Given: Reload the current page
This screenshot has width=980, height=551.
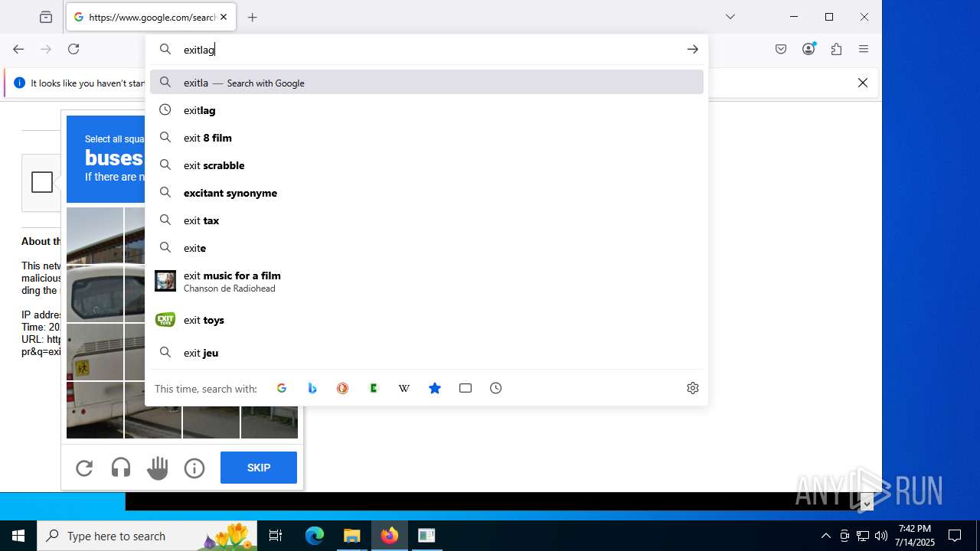Looking at the screenshot, I should click(x=73, y=49).
